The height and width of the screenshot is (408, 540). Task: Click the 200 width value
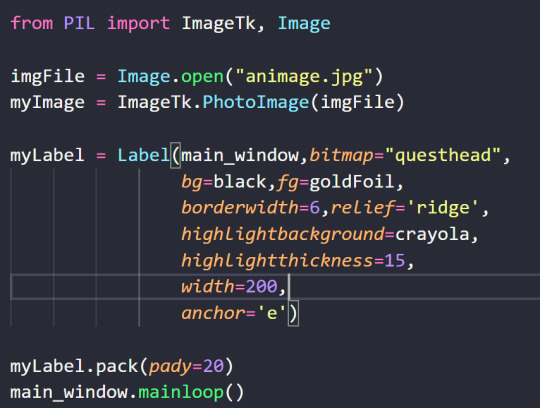[x=261, y=287]
